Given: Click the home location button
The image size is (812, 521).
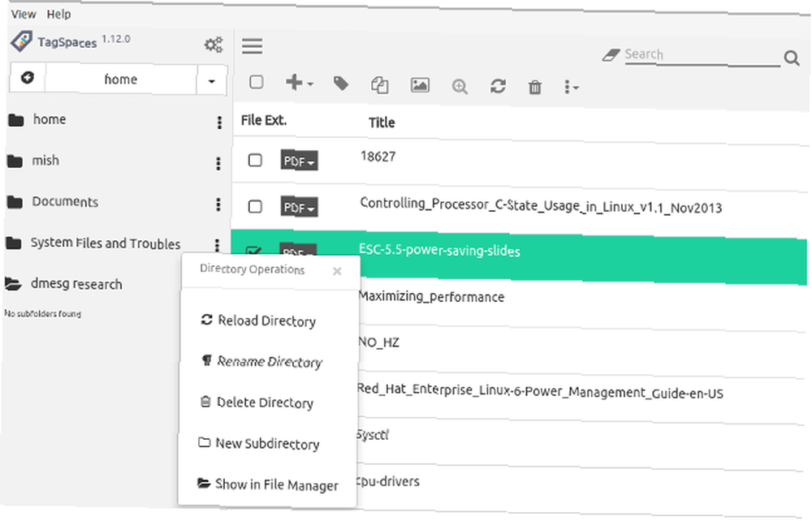Looking at the screenshot, I should [x=121, y=80].
